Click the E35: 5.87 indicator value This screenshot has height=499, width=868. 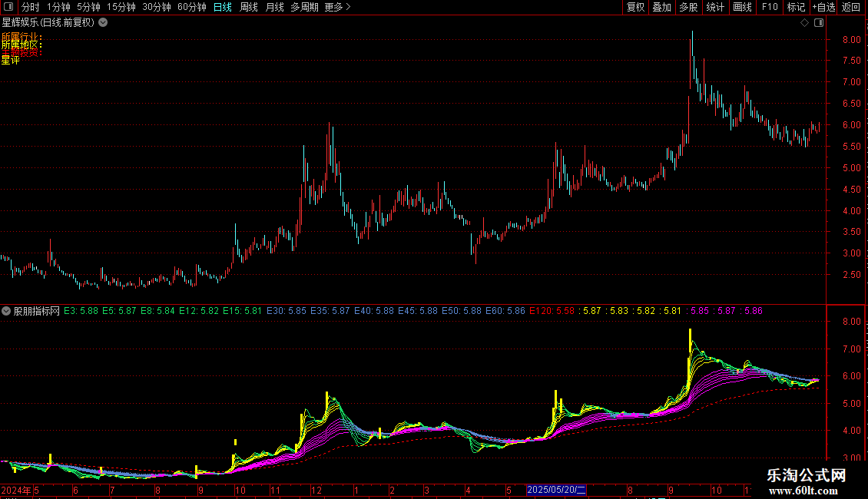pyautogui.click(x=330, y=311)
